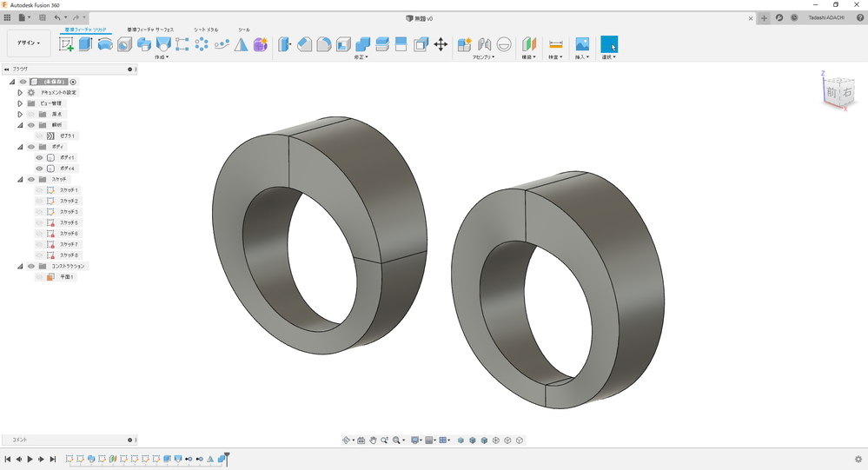Toggle visibility of ボディ4
The width and height of the screenshot is (868, 470).
click(39, 169)
